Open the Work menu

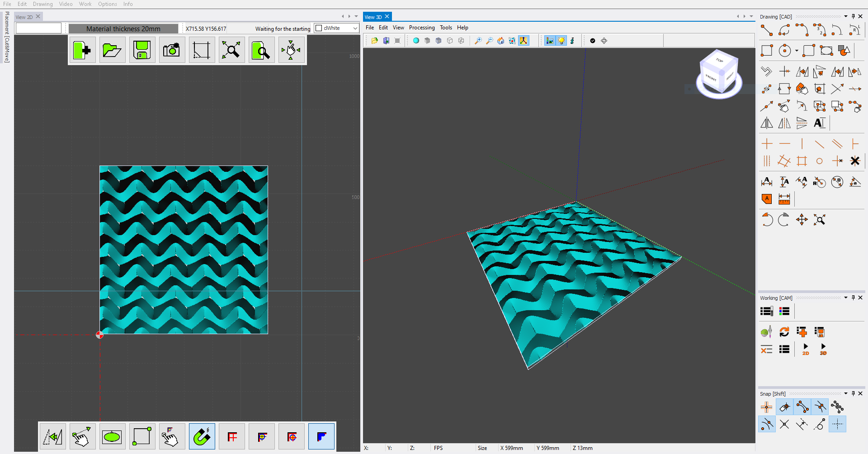coord(85,4)
